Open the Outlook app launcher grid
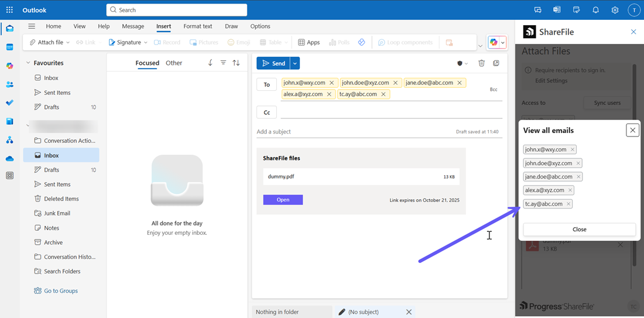644x318 pixels. click(x=9, y=10)
